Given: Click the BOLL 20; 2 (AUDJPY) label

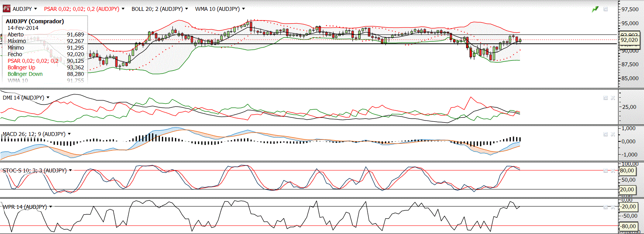Looking at the screenshot, I should 157,9.
